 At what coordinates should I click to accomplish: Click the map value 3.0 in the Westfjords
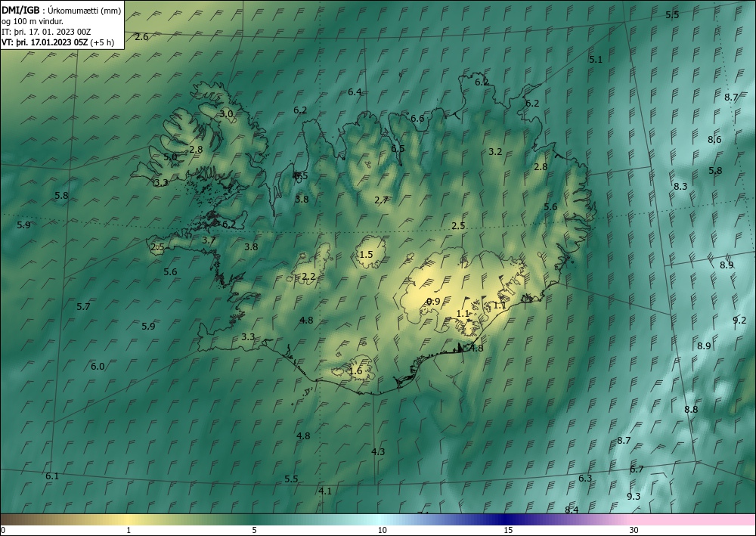pyautogui.click(x=226, y=113)
